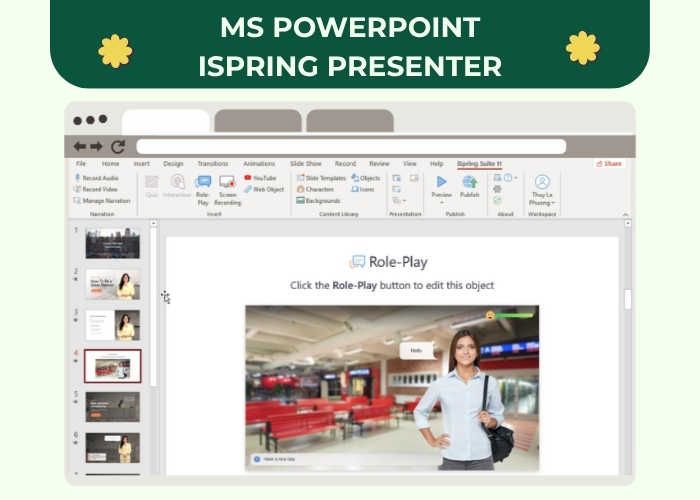This screenshot has height=500, width=700.
Task: Switch to the Insert tab
Action: pyautogui.click(x=142, y=164)
